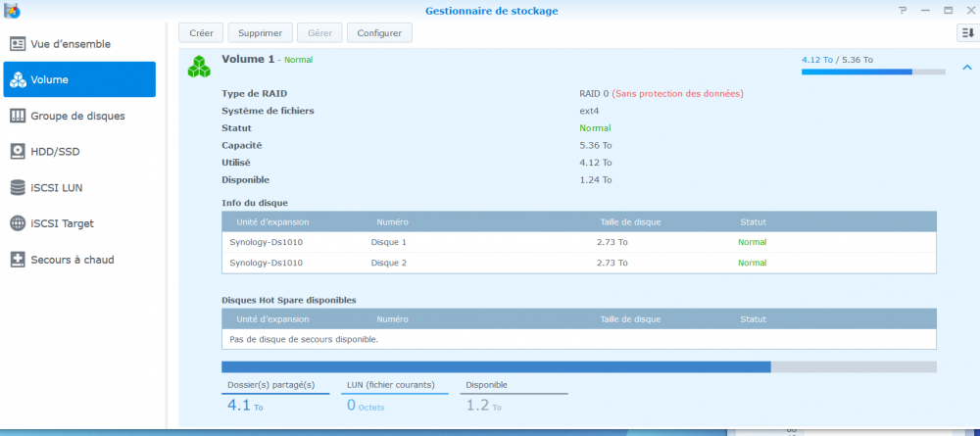Image resolution: width=980 pixels, height=436 pixels.
Task: Click the Volume cubes icon in sidebar
Action: [x=18, y=80]
